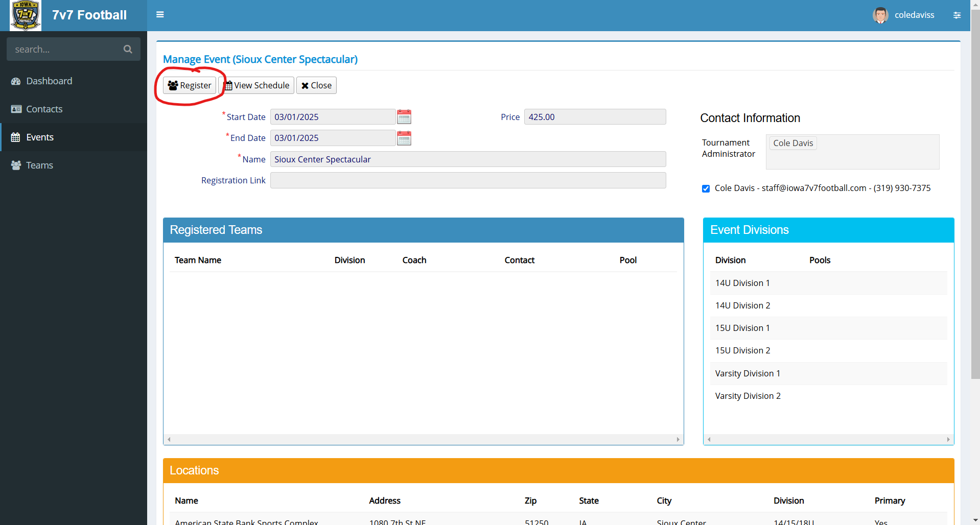Select Teams in the sidebar
This screenshot has height=525, width=980.
coord(39,165)
